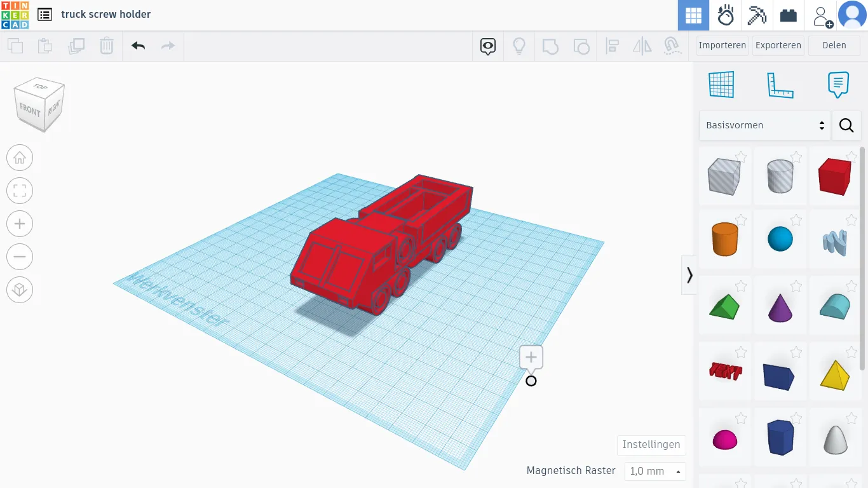Toggle perspective/orthographic view

tap(20, 290)
